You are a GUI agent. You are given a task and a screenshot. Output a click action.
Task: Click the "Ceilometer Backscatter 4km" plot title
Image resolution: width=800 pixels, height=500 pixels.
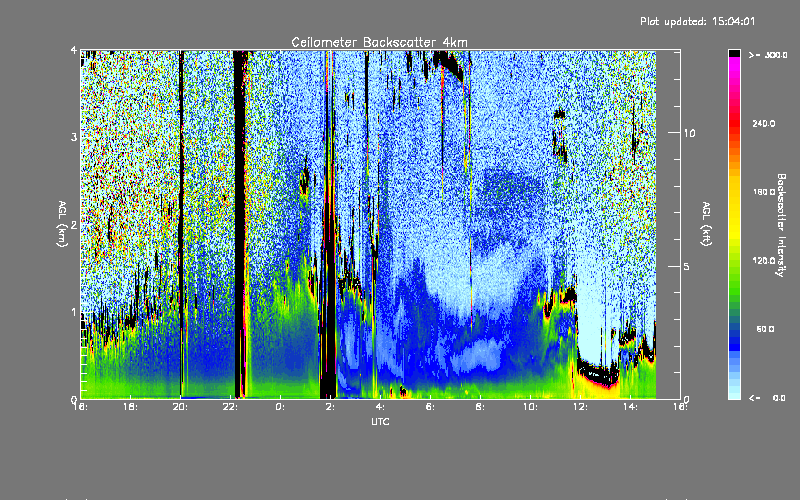click(379, 42)
